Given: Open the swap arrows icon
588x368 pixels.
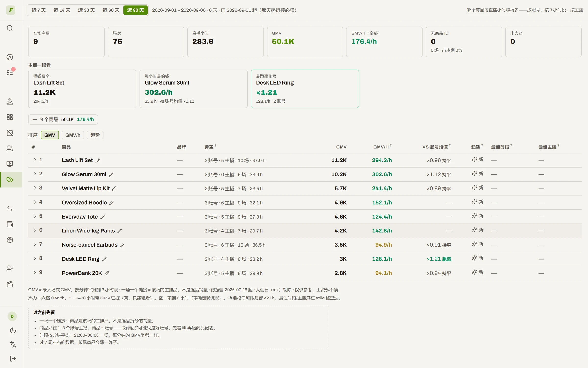Looking at the screenshot, I should [10, 208].
